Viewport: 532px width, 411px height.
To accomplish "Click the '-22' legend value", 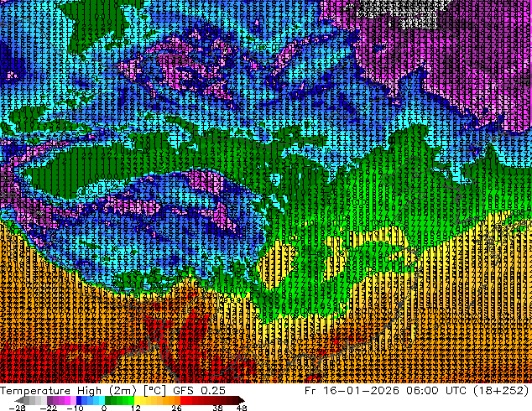I will 49,408.
